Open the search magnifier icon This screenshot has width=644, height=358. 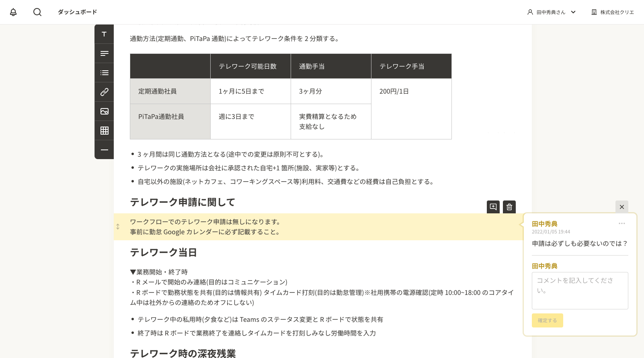[x=37, y=12]
